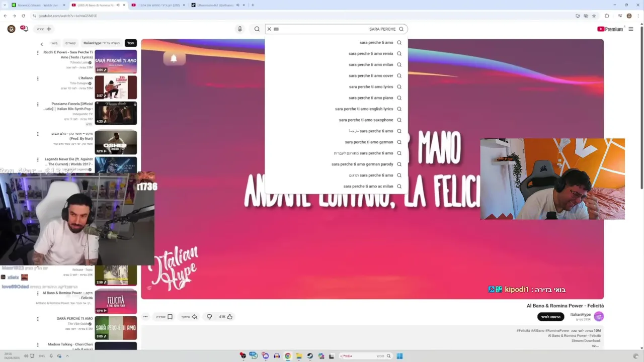The width and height of the screenshot is (644, 362).
Task: Open options for the OSHER mix video
Action: coord(38,134)
